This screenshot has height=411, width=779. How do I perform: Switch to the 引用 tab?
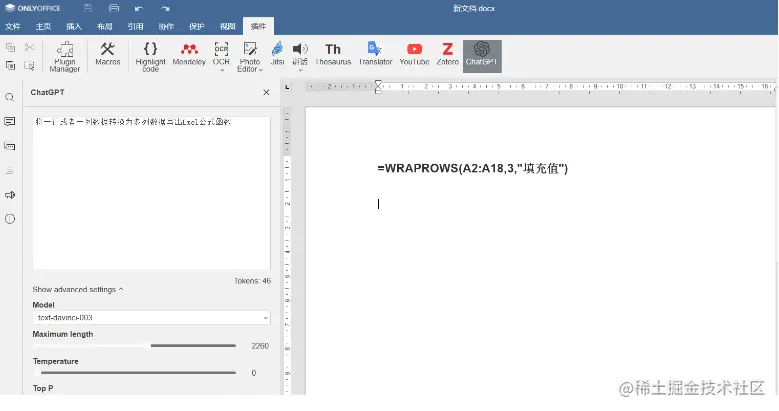click(136, 26)
